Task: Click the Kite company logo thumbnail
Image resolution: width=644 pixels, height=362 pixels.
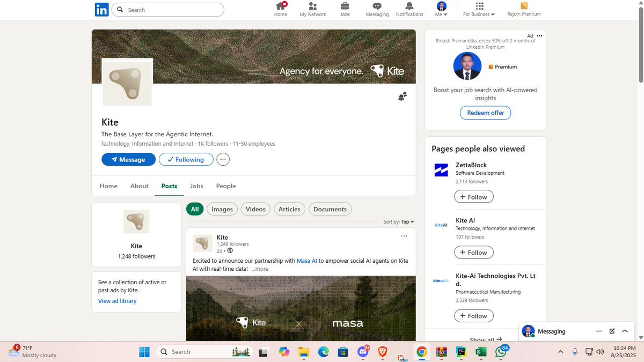Action: pos(127,83)
